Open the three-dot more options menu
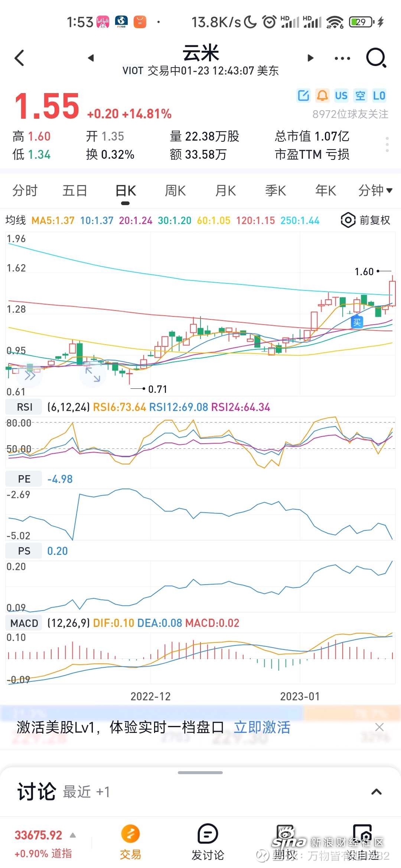 [x=342, y=58]
